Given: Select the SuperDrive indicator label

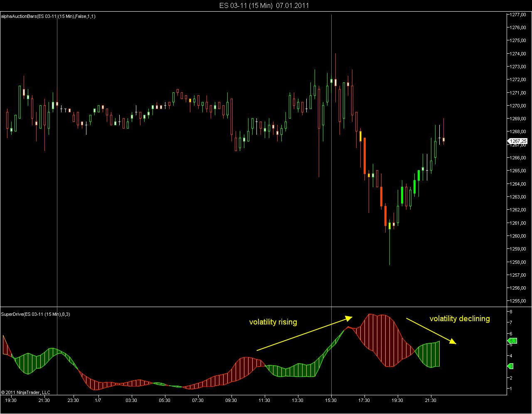Looking at the screenshot, I should coord(35,314).
